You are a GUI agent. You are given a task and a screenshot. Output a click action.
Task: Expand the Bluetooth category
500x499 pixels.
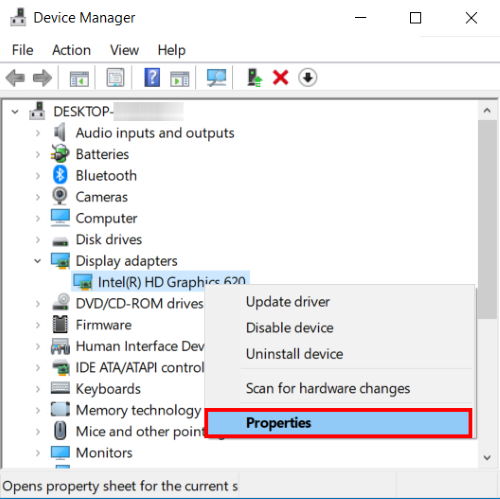point(38,176)
